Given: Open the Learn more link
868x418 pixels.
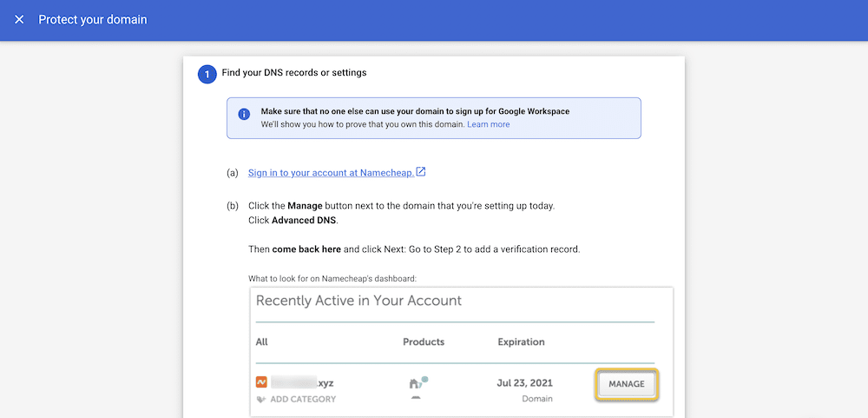Looking at the screenshot, I should pyautogui.click(x=488, y=124).
